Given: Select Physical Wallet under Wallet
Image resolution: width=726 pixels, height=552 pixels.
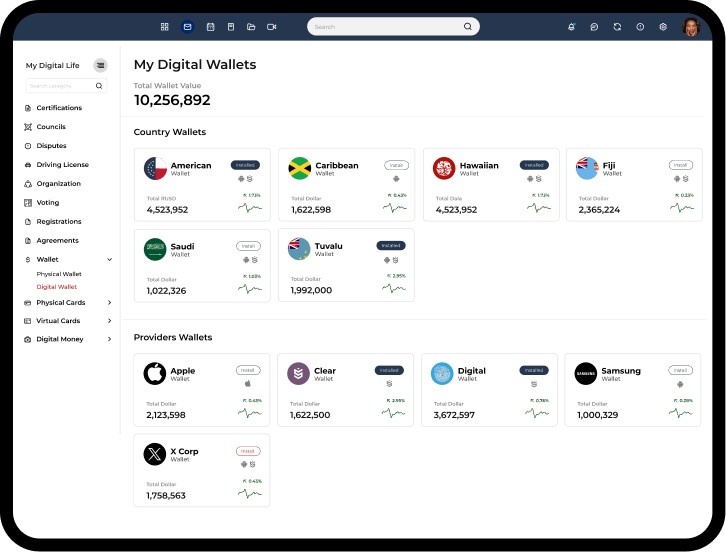Looking at the screenshot, I should pos(59,274).
